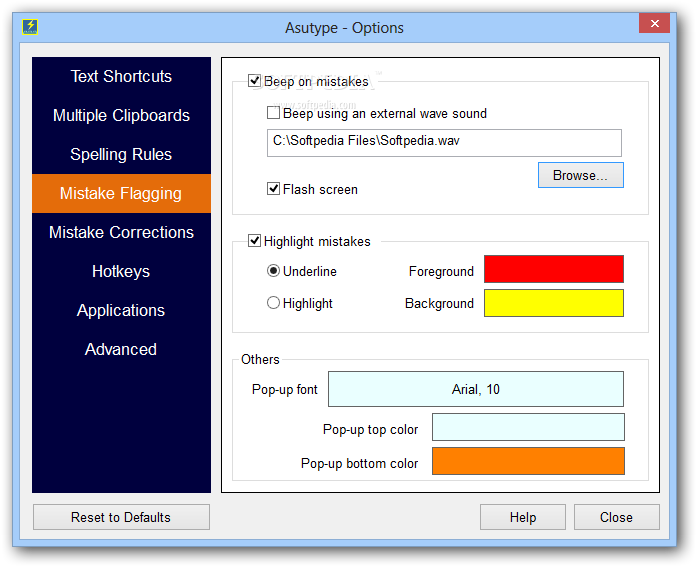This screenshot has width=697, height=567.
Task: Open the Mistake Corrections section
Action: click(121, 232)
